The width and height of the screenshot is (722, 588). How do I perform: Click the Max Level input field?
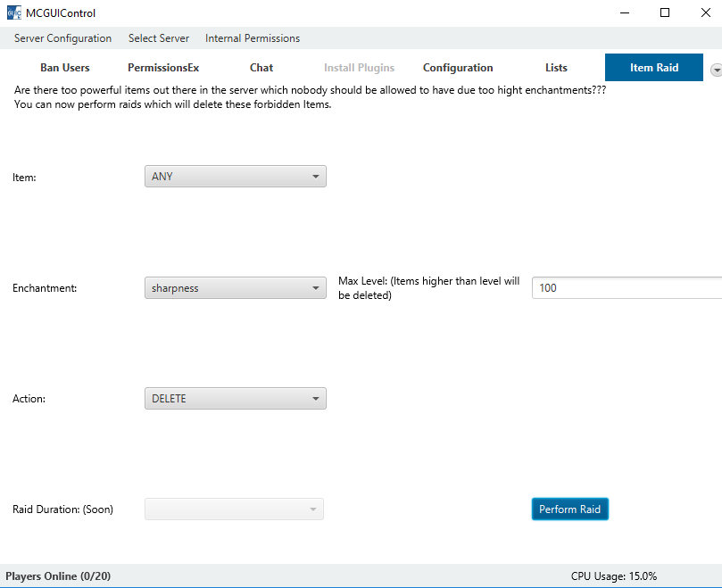click(627, 288)
